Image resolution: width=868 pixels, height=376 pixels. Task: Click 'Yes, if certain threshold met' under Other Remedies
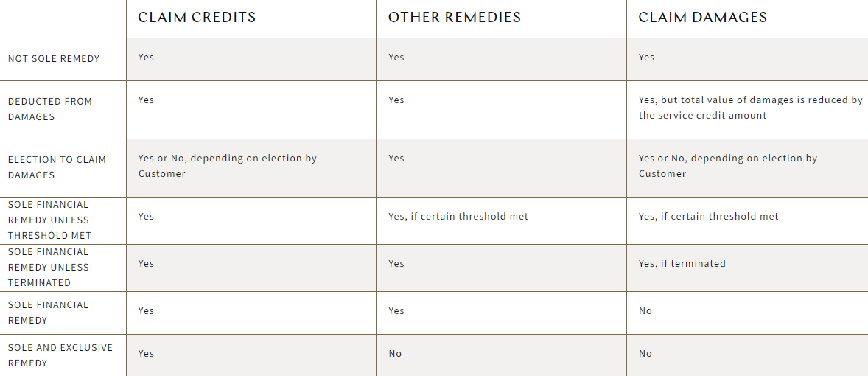(458, 216)
